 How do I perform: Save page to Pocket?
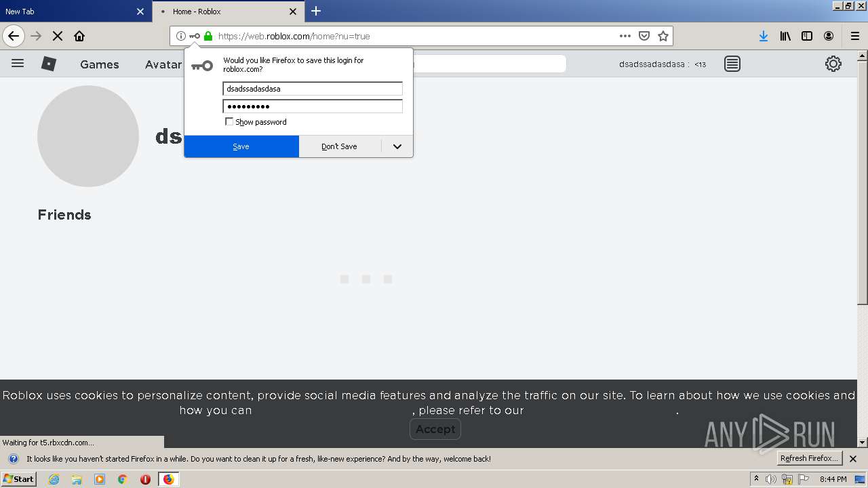[644, 36]
